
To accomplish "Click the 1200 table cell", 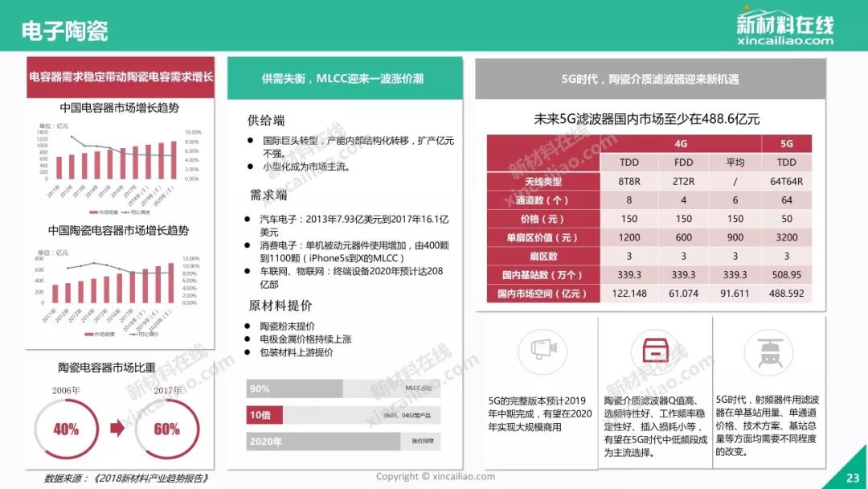I will (629, 237).
